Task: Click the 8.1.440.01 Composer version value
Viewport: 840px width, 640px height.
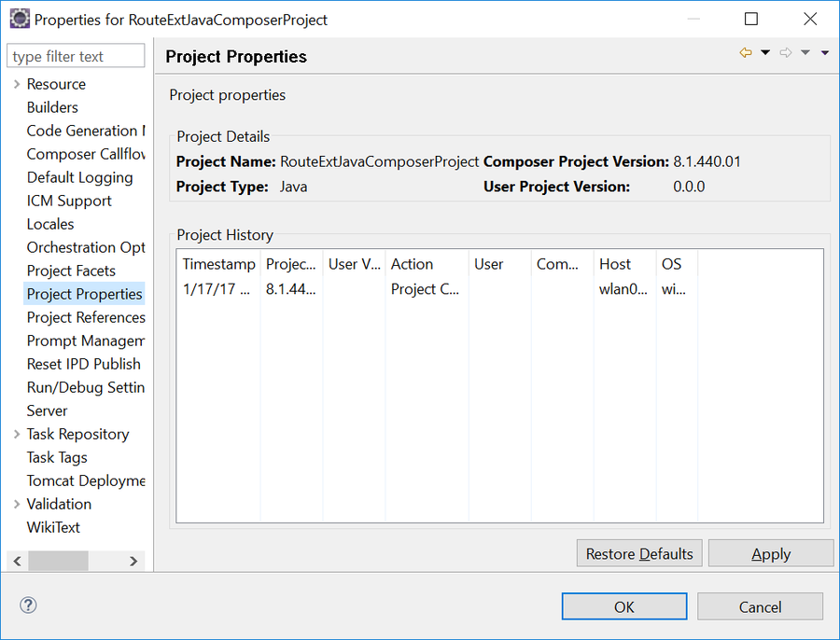Action: pos(707,161)
